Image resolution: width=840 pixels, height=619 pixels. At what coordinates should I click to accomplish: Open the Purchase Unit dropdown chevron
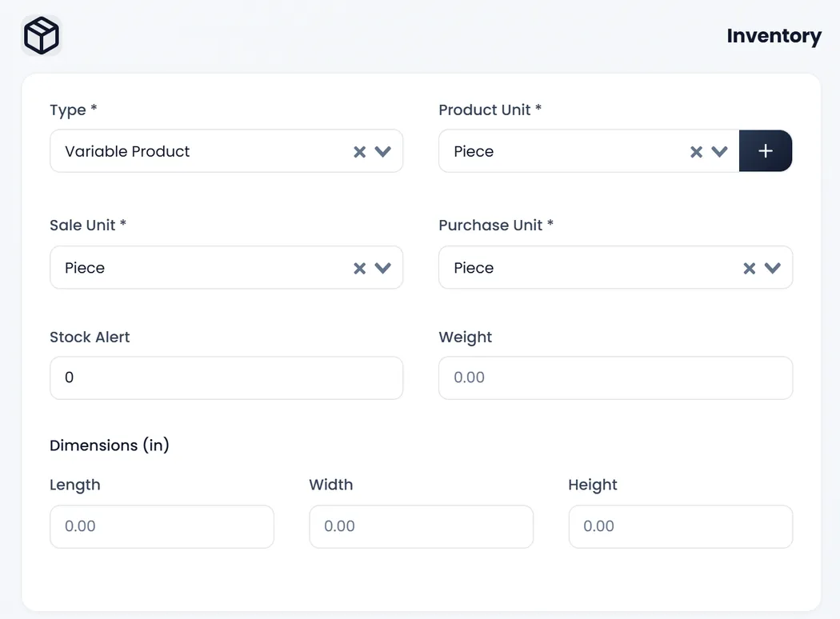tap(772, 268)
